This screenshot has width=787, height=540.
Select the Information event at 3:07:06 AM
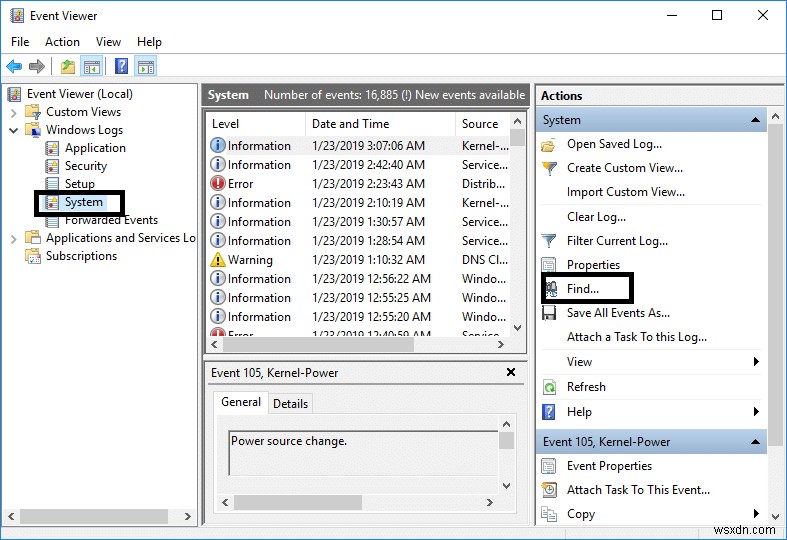pos(358,146)
